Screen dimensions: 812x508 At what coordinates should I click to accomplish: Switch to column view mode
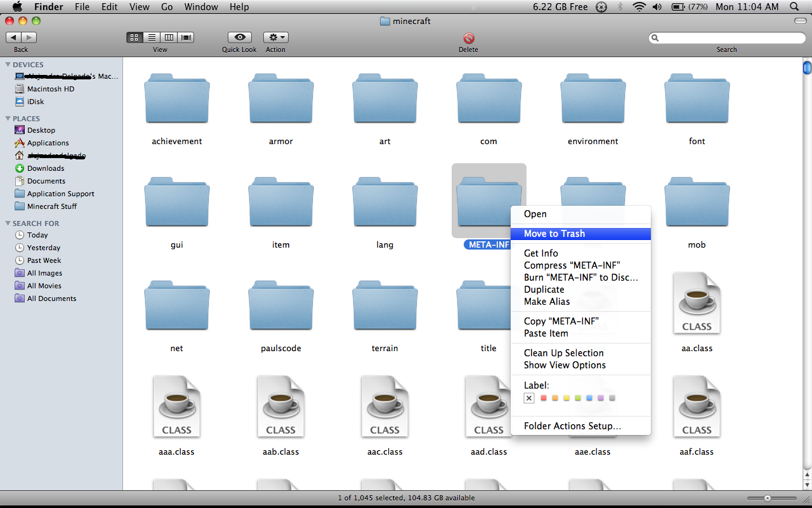tap(169, 37)
